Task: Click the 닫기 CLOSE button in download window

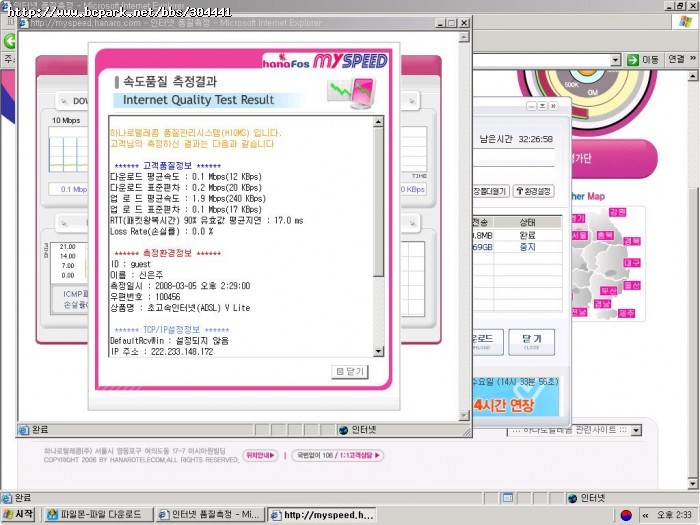Action: tap(531, 342)
